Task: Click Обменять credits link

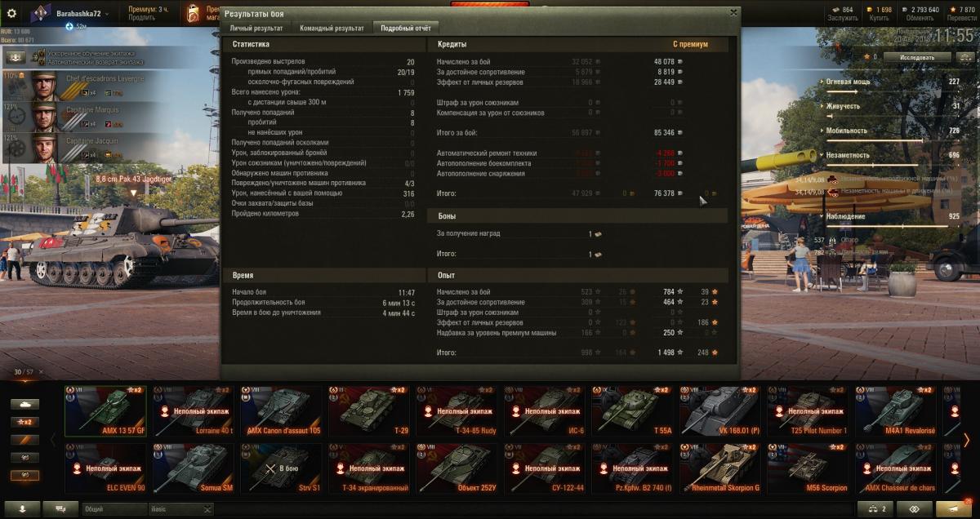Action: point(920,18)
